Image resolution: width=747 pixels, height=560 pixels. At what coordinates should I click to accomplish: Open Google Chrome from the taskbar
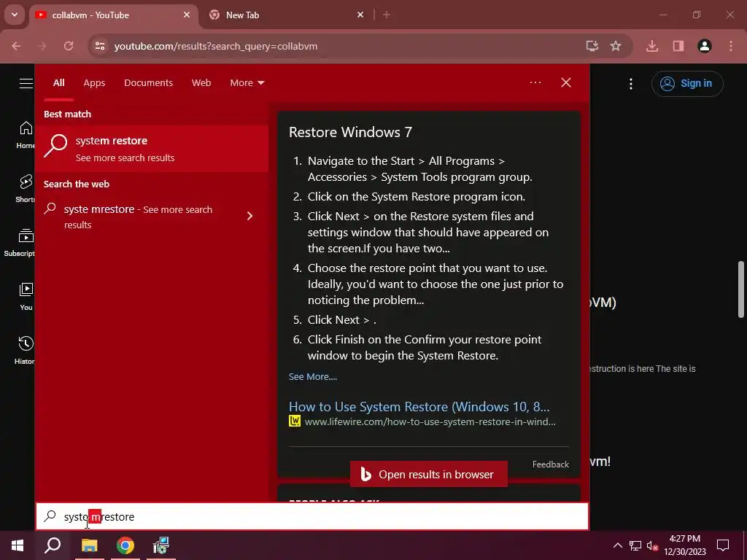click(125, 545)
